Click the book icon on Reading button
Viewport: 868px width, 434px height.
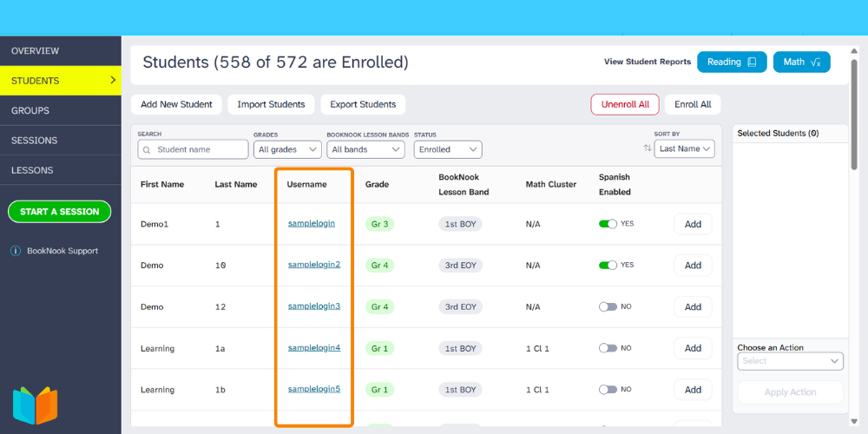752,62
